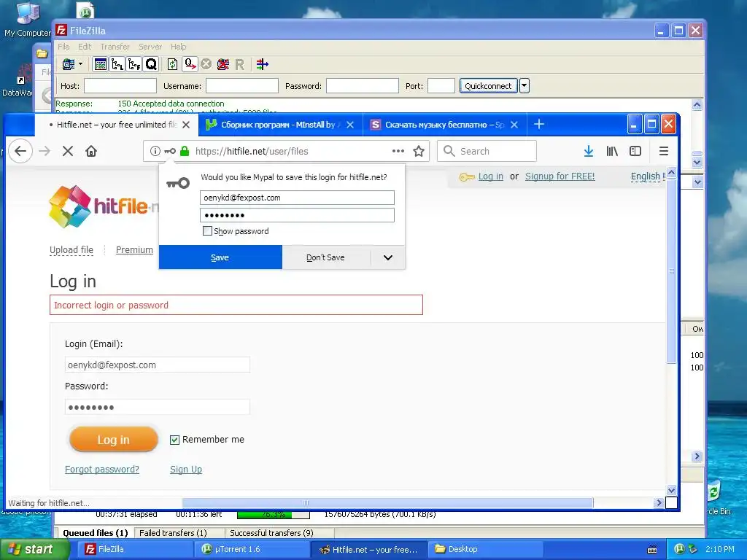The height and width of the screenshot is (560, 747).
Task: Click FileZilla process queue icon
Action: click(x=190, y=64)
